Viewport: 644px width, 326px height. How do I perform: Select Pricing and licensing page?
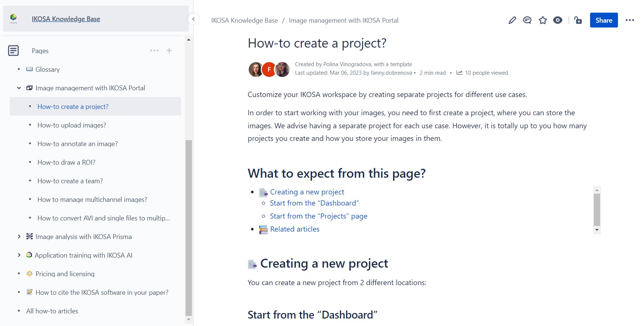pos(65,274)
